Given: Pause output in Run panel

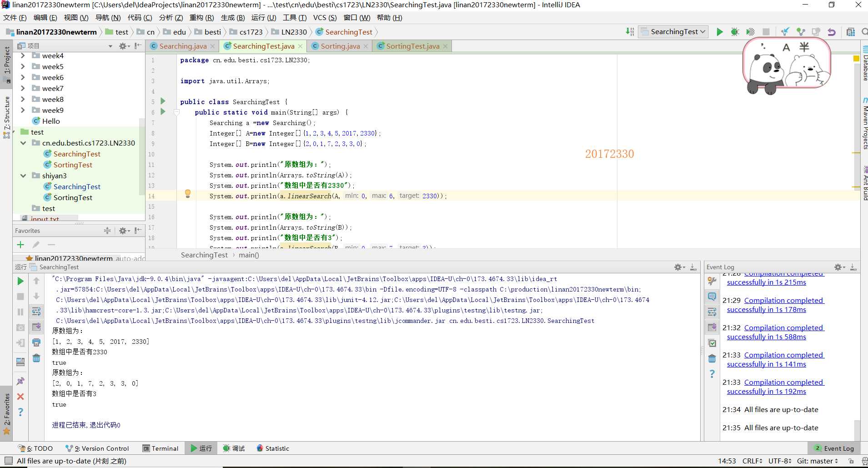Looking at the screenshot, I should (x=20, y=312).
